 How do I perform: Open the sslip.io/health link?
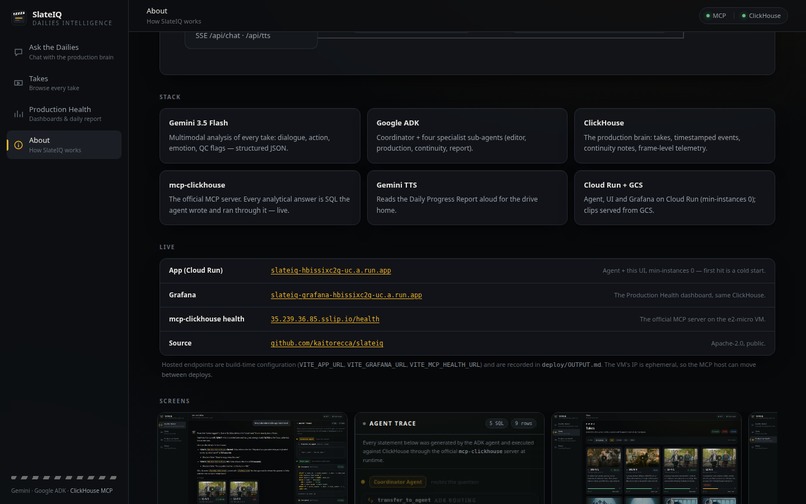(x=325, y=319)
